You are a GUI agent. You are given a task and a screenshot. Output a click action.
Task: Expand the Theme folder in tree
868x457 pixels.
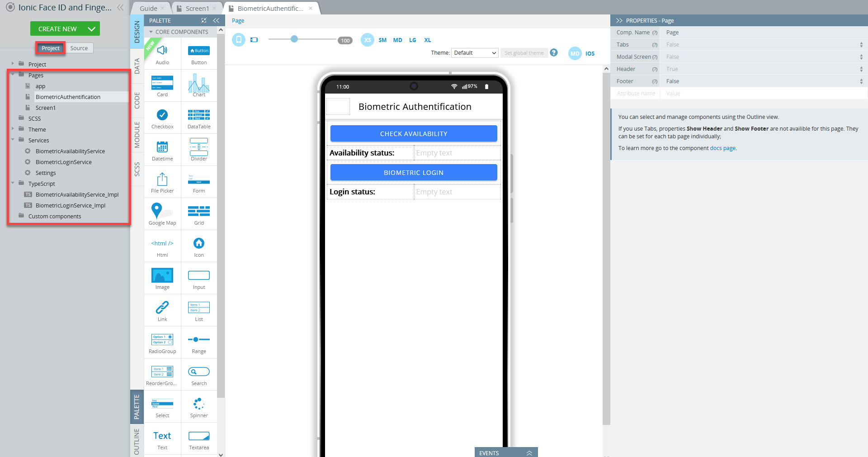13,129
